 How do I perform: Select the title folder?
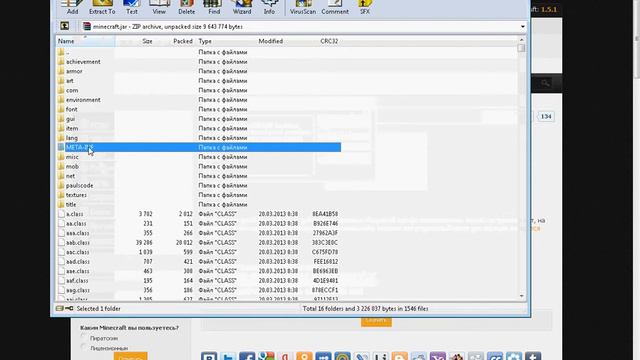coord(199,204)
